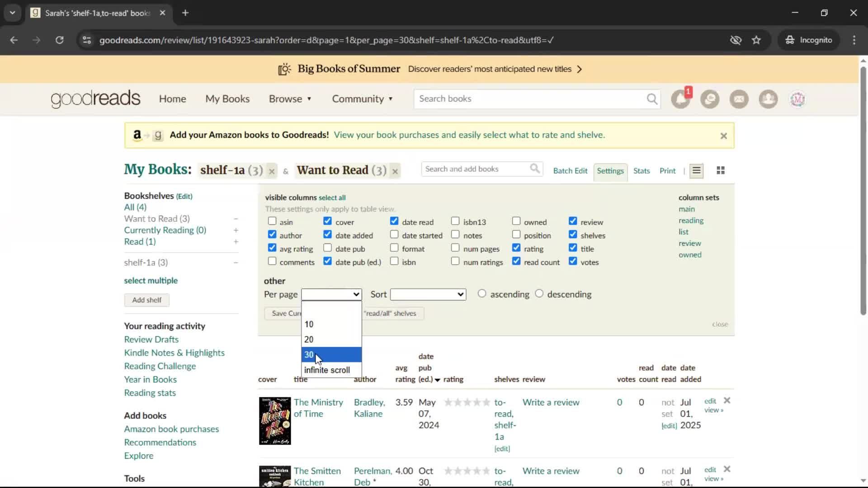Open The Ministry of Time title
This screenshot has height=488, width=868.
click(318, 408)
